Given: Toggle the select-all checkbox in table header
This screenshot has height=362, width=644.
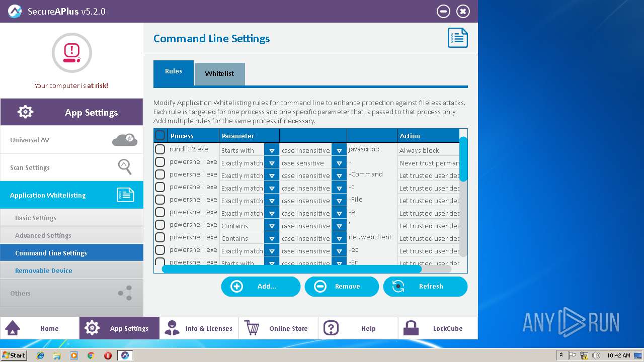Looking at the screenshot, I should pos(160,135).
